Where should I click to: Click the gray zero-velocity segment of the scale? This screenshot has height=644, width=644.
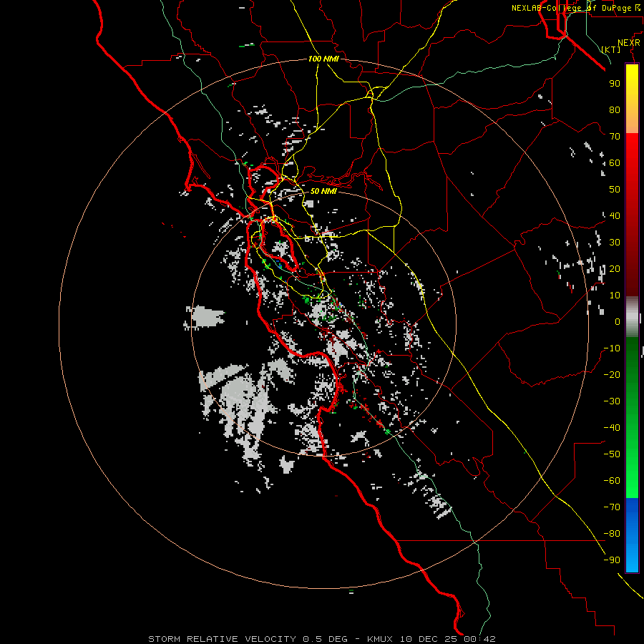point(632,317)
